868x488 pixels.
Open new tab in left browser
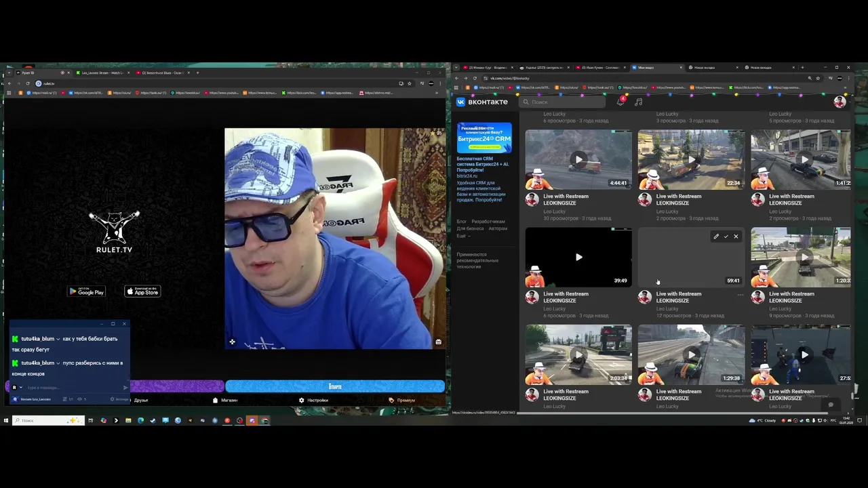197,73
